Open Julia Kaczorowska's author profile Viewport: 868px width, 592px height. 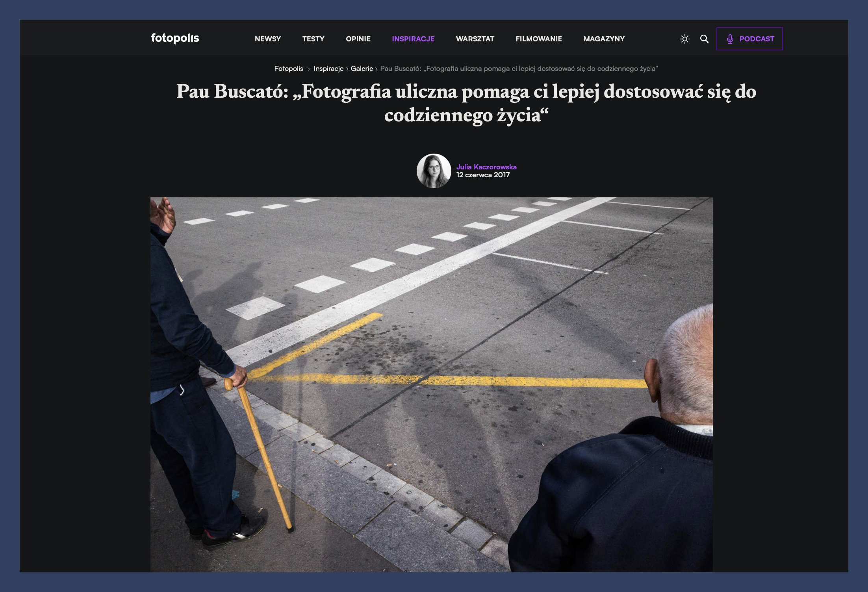tap(486, 167)
